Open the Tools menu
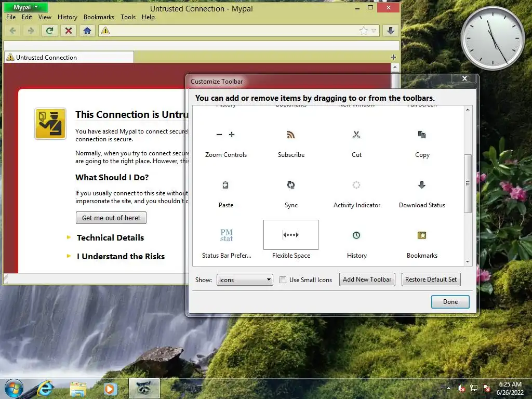The image size is (532, 399). (128, 17)
